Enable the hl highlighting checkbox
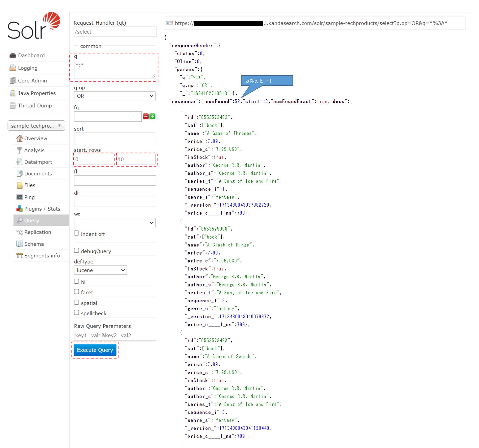Screen dimensions: 479x448 [x=76, y=282]
